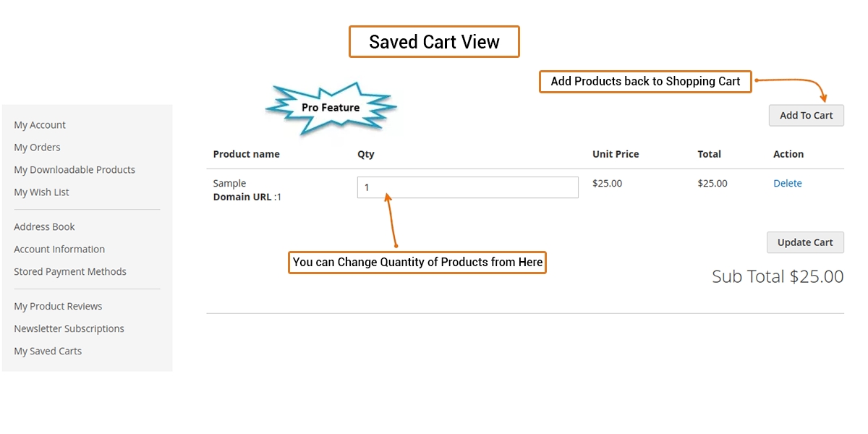Image resolution: width=868 pixels, height=434 pixels.
Task: Show My Product Reviews
Action: [58, 307]
